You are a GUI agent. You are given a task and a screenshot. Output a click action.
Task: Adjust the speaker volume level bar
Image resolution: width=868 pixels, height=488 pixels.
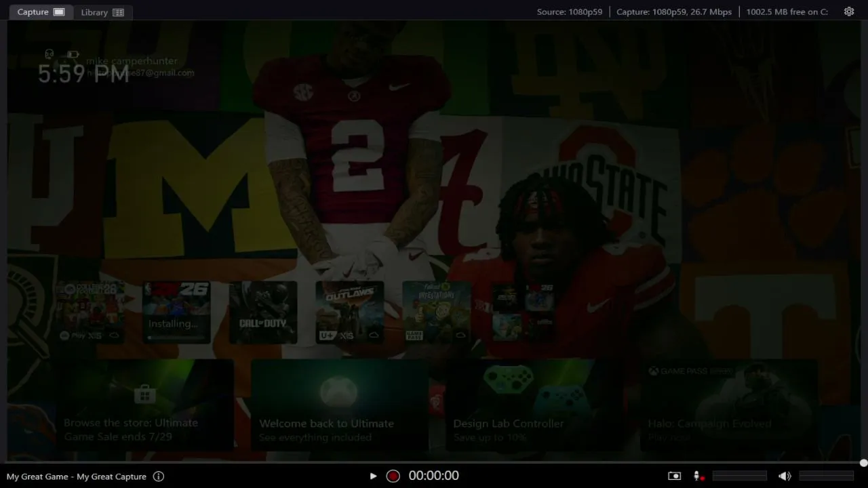pyautogui.click(x=826, y=476)
